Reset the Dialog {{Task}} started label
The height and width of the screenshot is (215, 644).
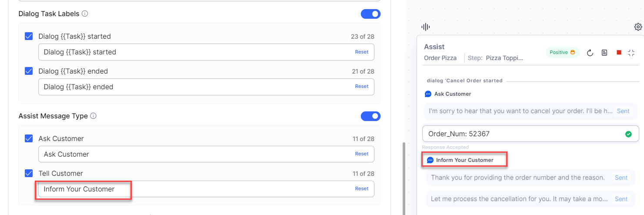tap(361, 52)
